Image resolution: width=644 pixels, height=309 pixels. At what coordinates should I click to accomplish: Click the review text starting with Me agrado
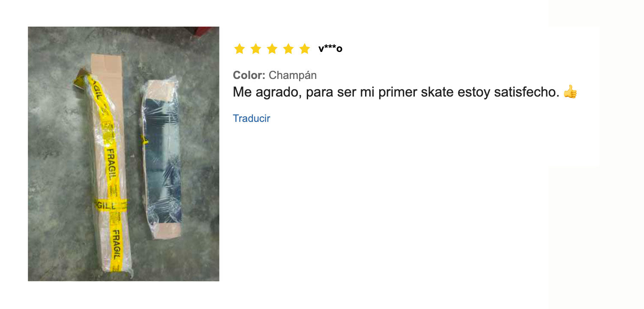pyautogui.click(x=396, y=92)
